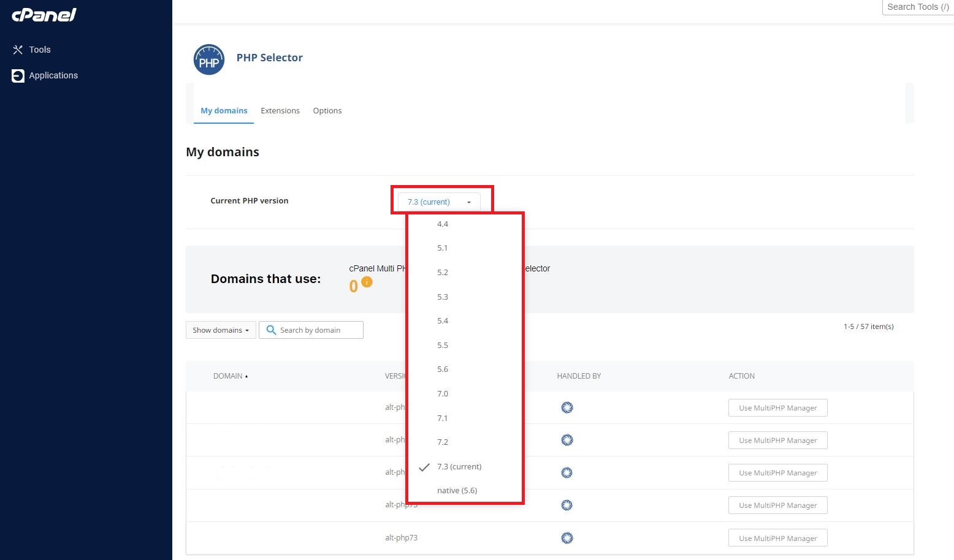Click the Applications icon in sidebar
This screenshot has height=560, width=954.
[18, 75]
